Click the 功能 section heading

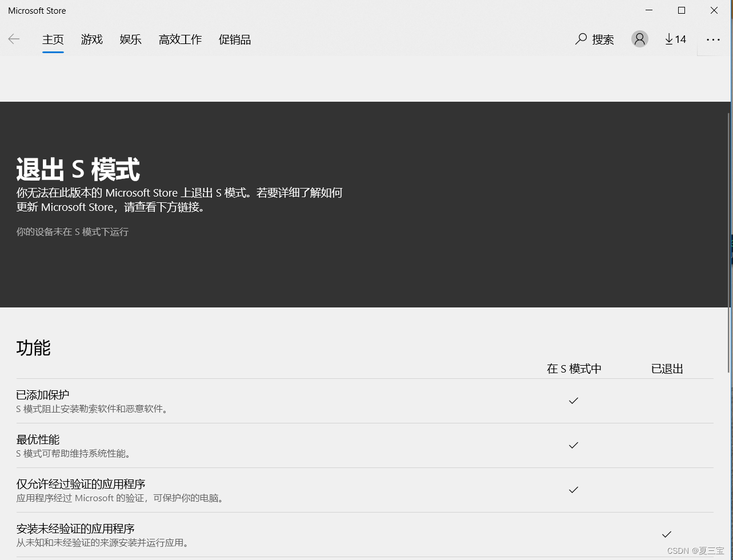coord(34,347)
